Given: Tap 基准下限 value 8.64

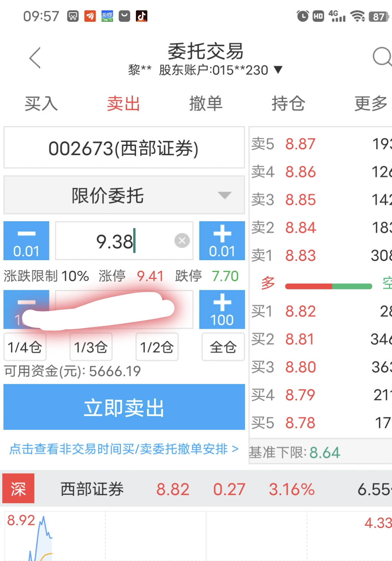Looking at the screenshot, I should 325,453.
